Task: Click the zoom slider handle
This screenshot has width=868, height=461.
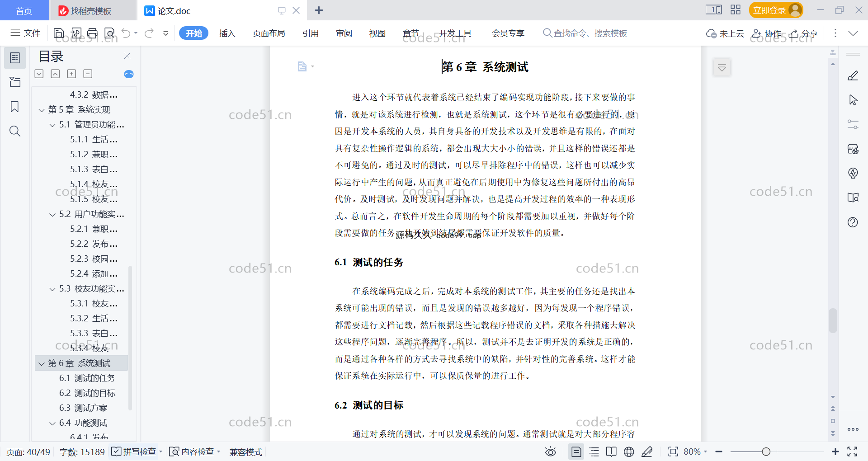Action: point(766,452)
